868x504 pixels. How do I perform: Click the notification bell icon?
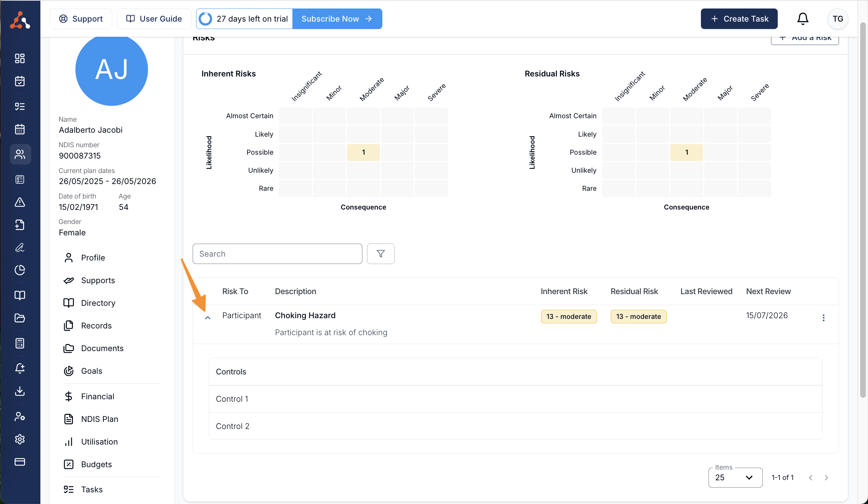coord(803,19)
